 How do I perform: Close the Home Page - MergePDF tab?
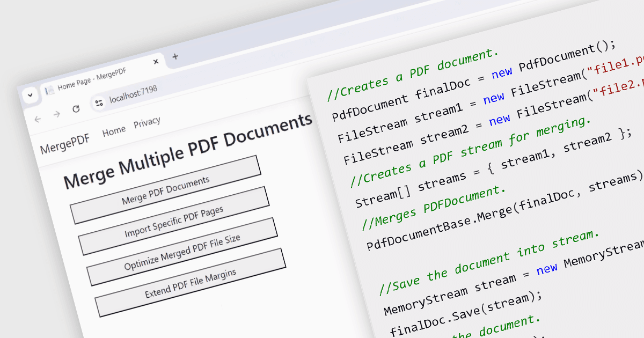pyautogui.click(x=156, y=62)
